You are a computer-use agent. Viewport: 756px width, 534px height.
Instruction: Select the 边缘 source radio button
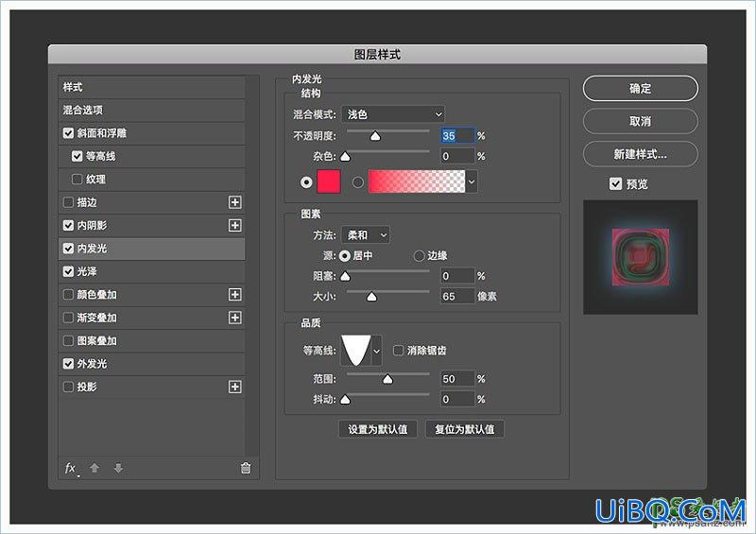420,256
